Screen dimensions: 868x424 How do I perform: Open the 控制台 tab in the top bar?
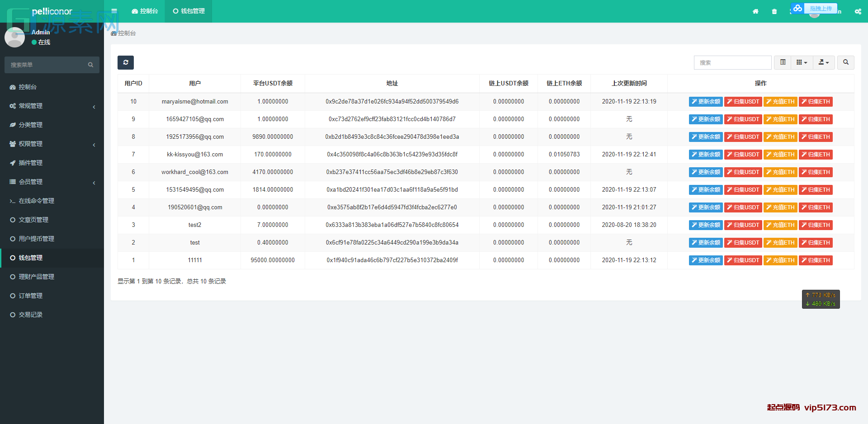[x=145, y=11]
